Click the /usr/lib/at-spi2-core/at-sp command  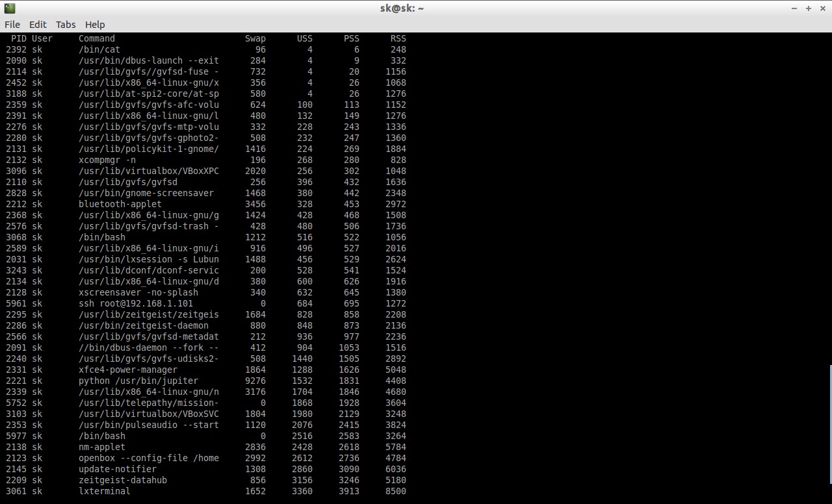coord(149,94)
